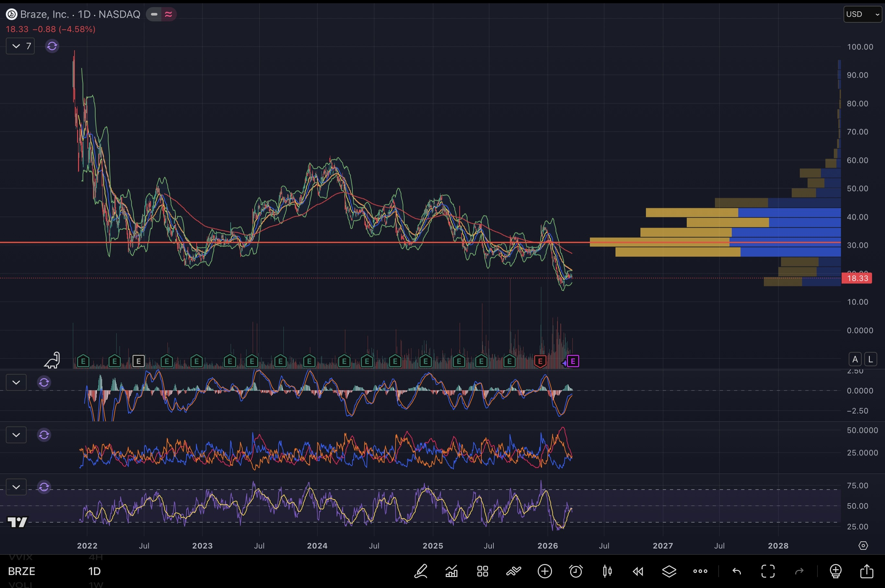Click the red E earnings marker

coord(540,361)
